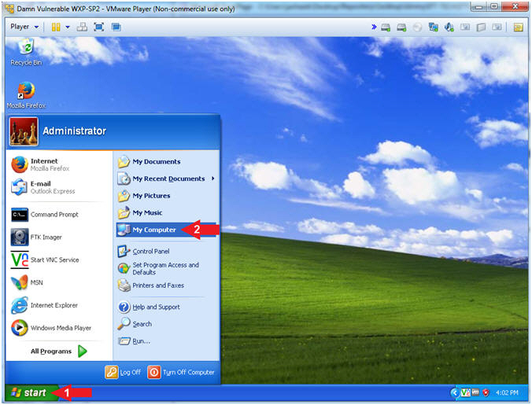Click Send Ctrl+Alt+Del toolbar icon
The width and height of the screenshot is (532, 405).
(x=82, y=27)
